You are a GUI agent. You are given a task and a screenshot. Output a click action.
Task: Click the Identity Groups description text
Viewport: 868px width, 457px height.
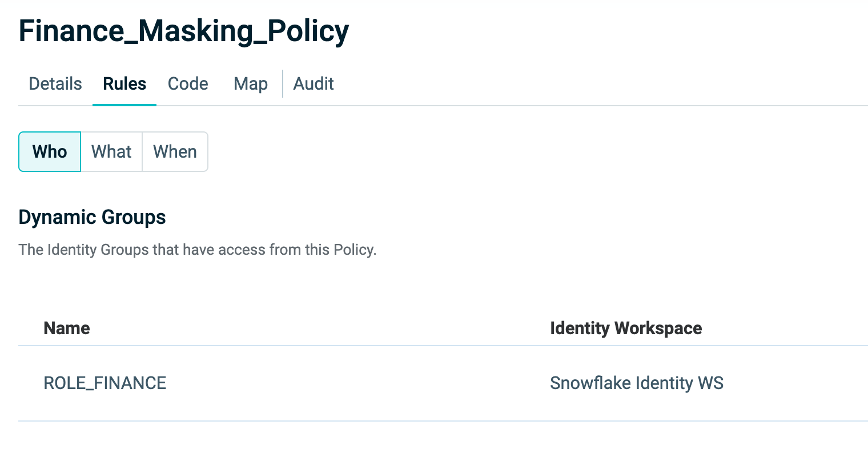click(x=198, y=250)
